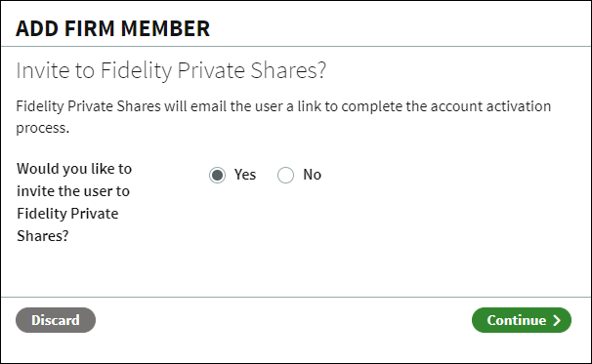Image resolution: width=592 pixels, height=364 pixels.
Task: Click the ADD FIRM MEMBER title
Action: [x=113, y=28]
